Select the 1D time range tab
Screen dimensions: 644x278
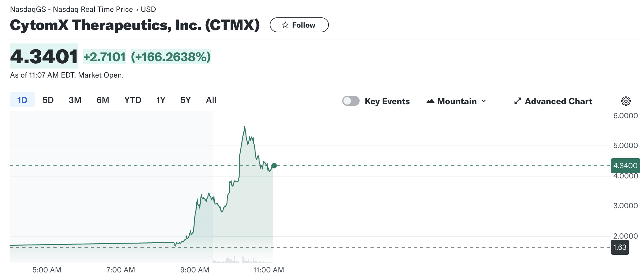[22, 100]
